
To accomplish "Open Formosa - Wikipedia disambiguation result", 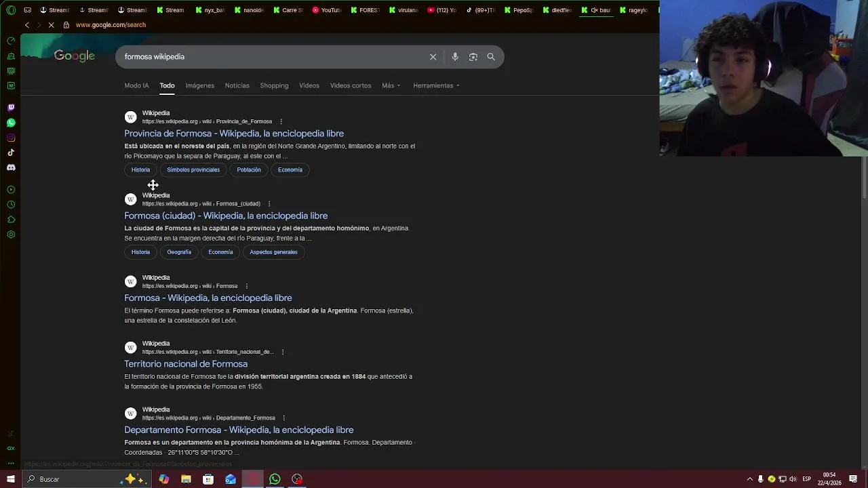I will [208, 298].
